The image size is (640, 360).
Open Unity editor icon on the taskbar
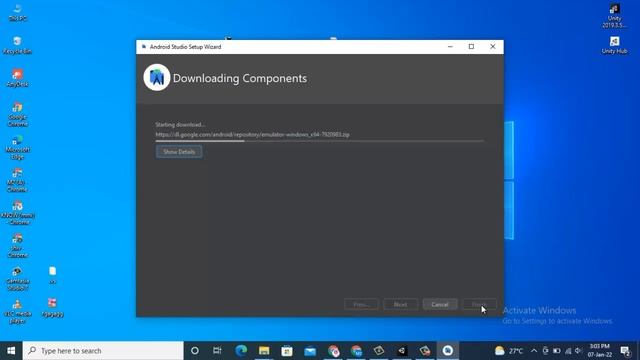pos(402,351)
